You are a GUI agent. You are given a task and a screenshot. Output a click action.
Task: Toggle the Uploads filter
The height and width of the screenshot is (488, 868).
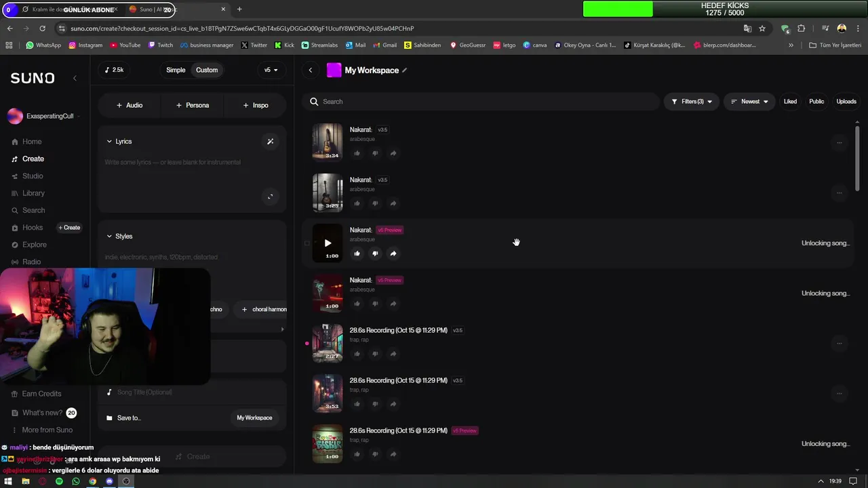pos(846,102)
